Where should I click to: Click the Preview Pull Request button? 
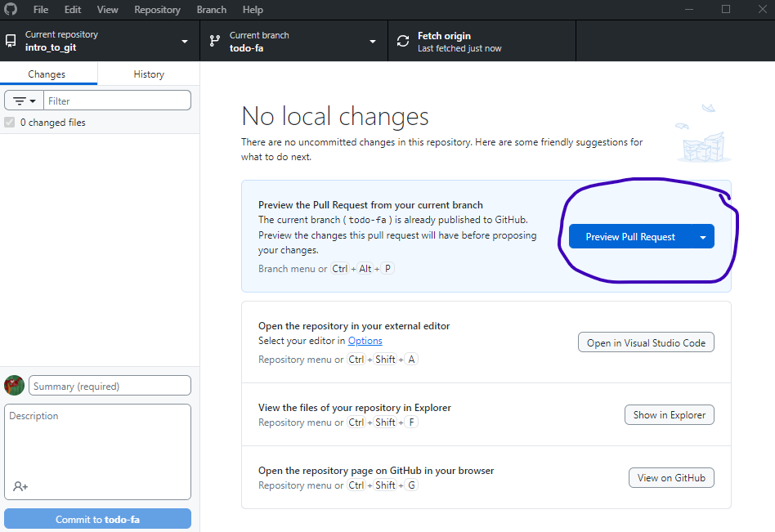pyautogui.click(x=630, y=237)
